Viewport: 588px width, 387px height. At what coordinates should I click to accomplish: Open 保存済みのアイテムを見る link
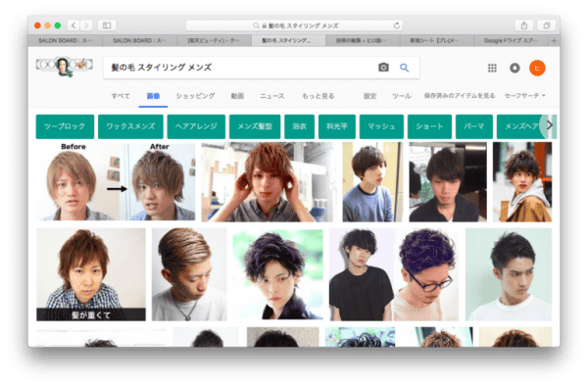coord(460,96)
